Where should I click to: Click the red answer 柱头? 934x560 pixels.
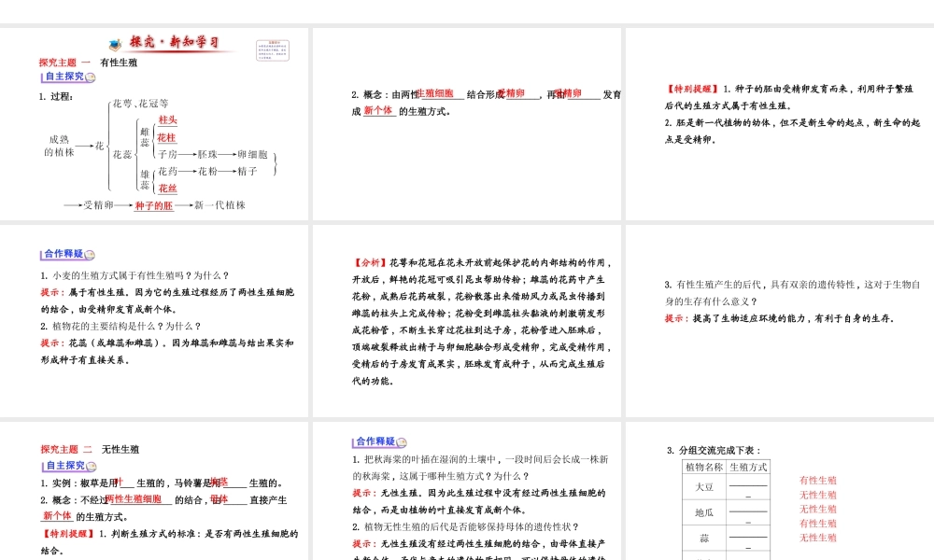tap(168, 120)
